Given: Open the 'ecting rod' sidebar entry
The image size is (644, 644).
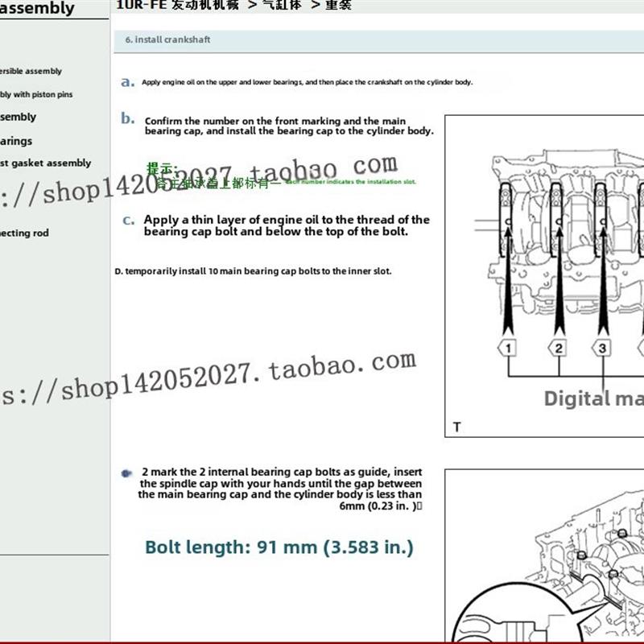Looking at the screenshot, I should [24, 233].
